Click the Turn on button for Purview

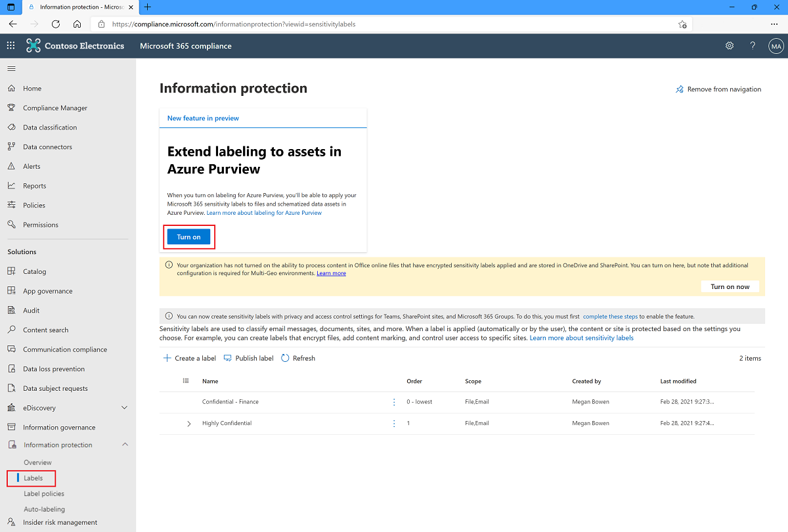188,237
